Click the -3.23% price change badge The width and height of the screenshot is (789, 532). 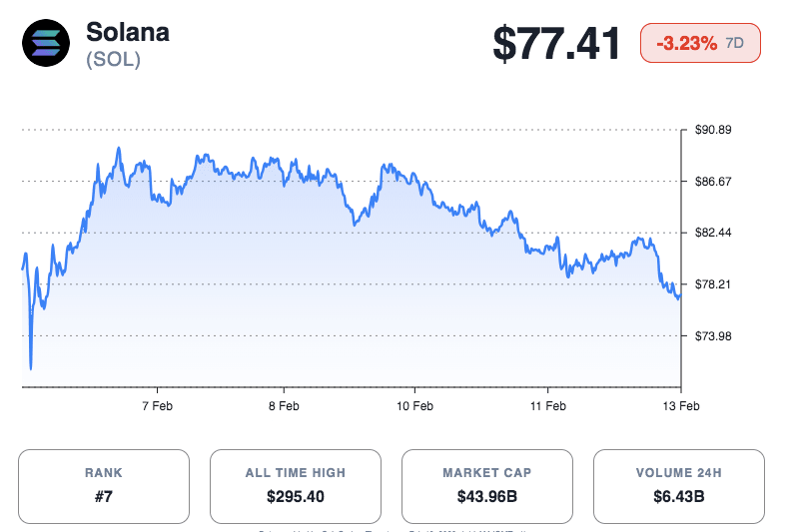(x=687, y=43)
